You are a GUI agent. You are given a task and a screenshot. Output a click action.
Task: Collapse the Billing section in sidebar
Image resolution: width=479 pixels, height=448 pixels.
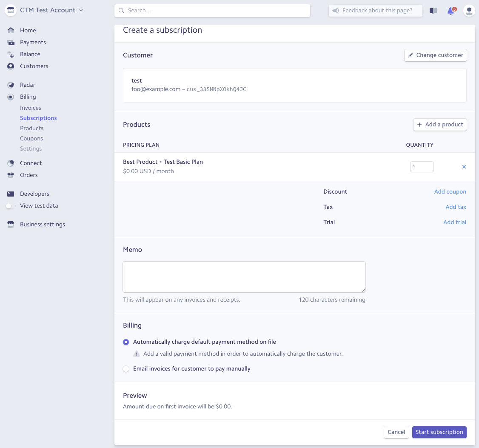click(x=28, y=97)
